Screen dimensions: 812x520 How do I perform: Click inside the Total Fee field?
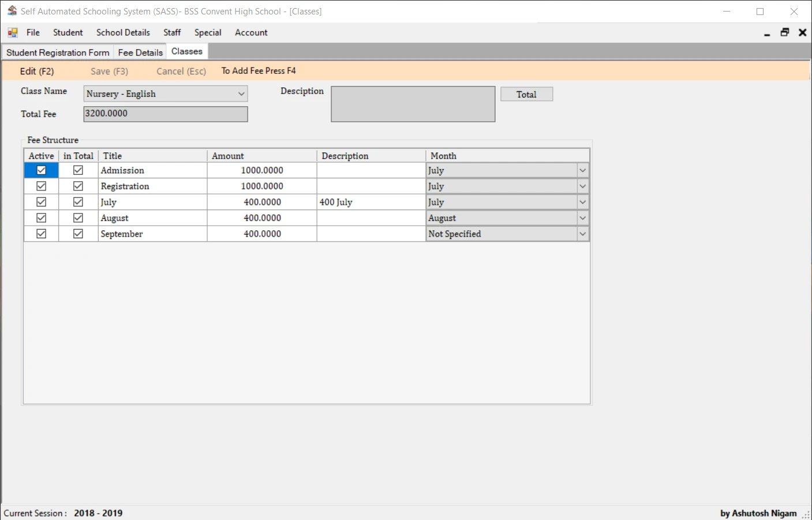tap(165, 114)
